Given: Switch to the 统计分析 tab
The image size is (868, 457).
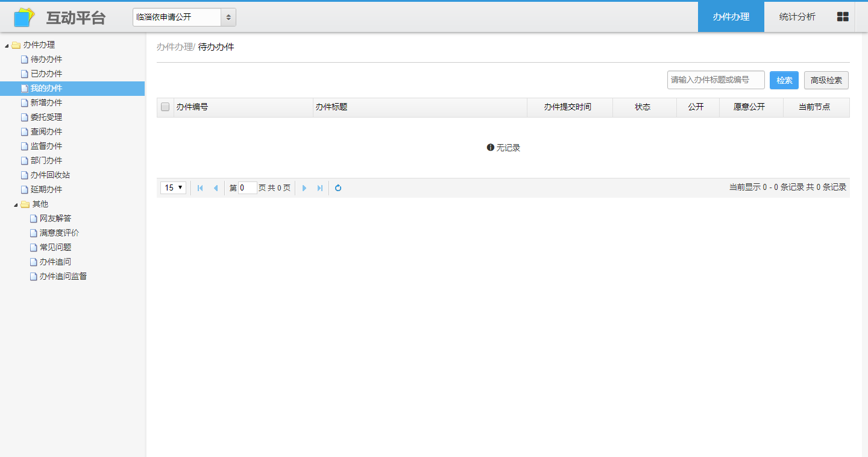Looking at the screenshot, I should (x=797, y=17).
